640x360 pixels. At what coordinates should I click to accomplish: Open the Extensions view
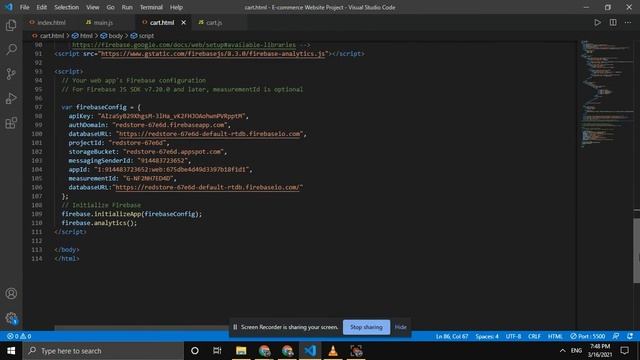pos(11,123)
